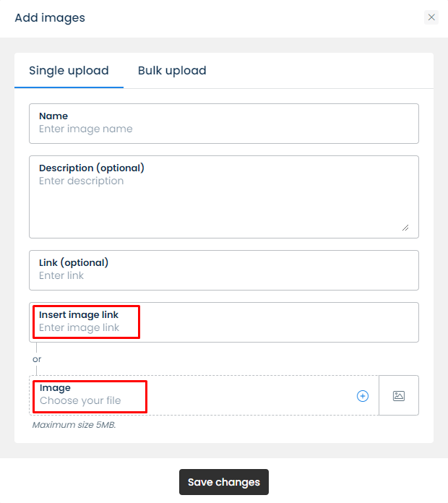Click the 'or' separator text

[x=37, y=358]
